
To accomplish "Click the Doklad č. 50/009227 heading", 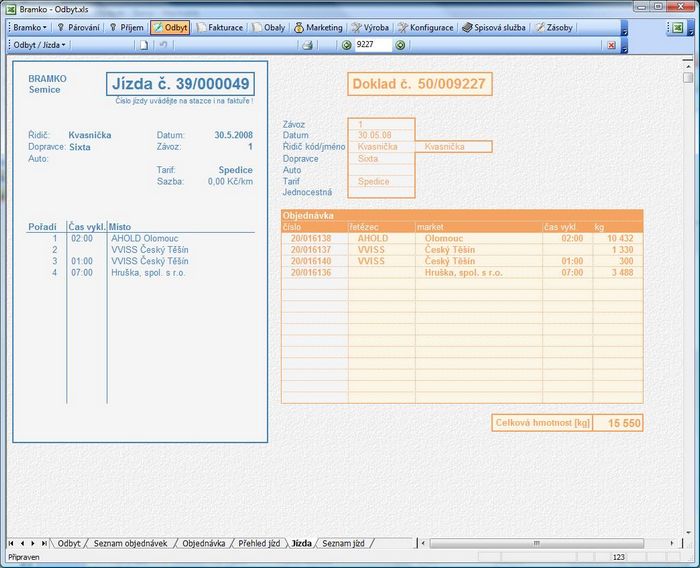I will click(x=420, y=84).
